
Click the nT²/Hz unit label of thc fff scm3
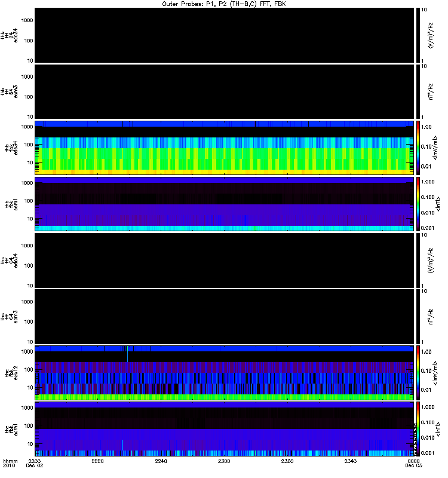coord(431,317)
